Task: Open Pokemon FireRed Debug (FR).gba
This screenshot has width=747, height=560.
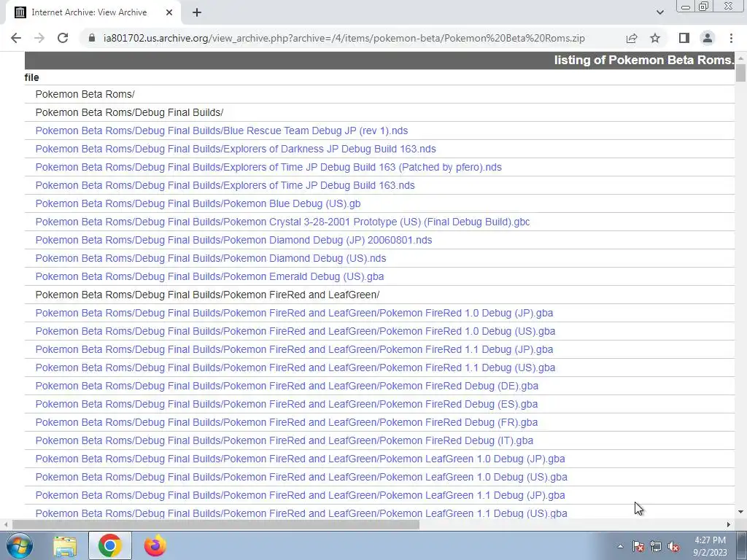Action: click(x=286, y=422)
